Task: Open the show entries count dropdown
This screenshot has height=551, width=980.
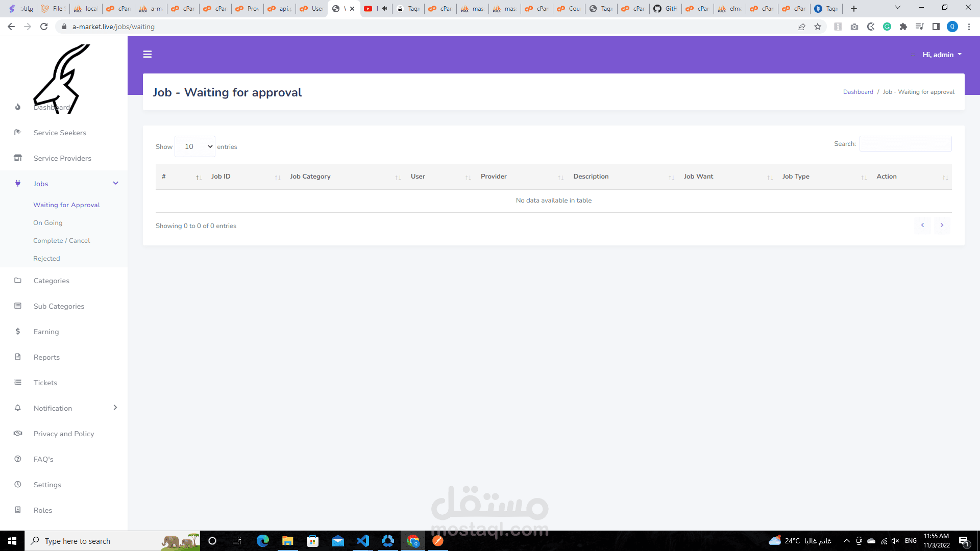Action: (x=195, y=146)
